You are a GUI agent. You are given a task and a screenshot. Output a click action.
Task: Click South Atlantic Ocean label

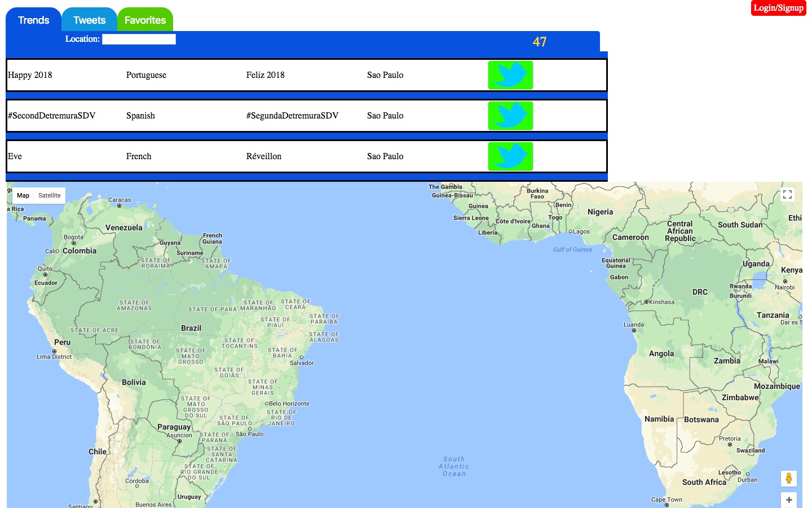pos(454,466)
